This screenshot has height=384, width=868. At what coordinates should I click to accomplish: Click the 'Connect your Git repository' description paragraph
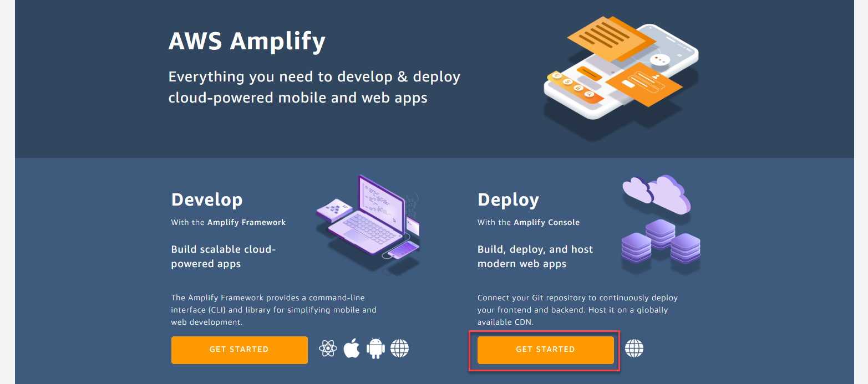tap(578, 310)
